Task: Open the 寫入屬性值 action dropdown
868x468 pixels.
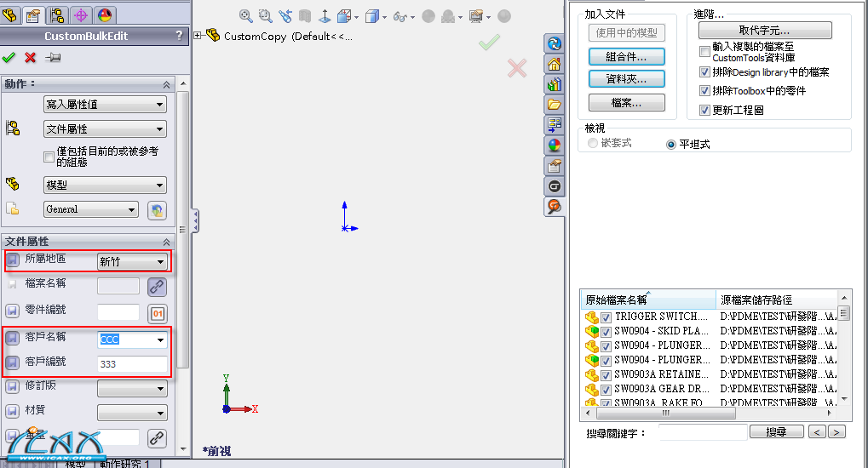Action: pos(105,104)
